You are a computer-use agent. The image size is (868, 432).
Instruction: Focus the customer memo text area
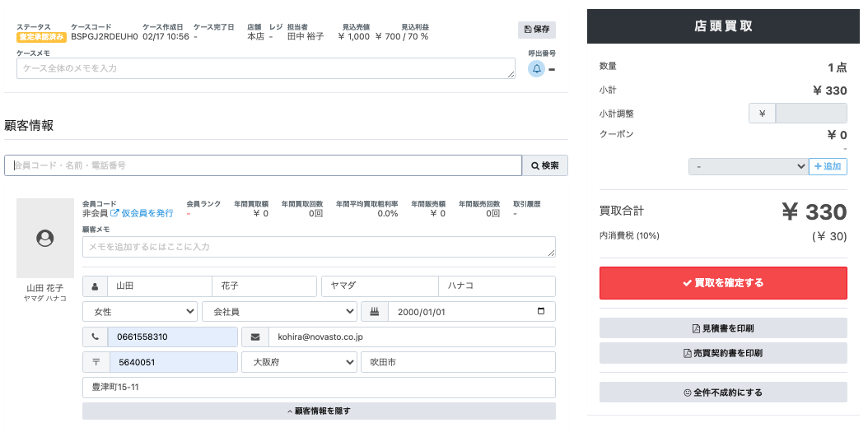pos(319,247)
